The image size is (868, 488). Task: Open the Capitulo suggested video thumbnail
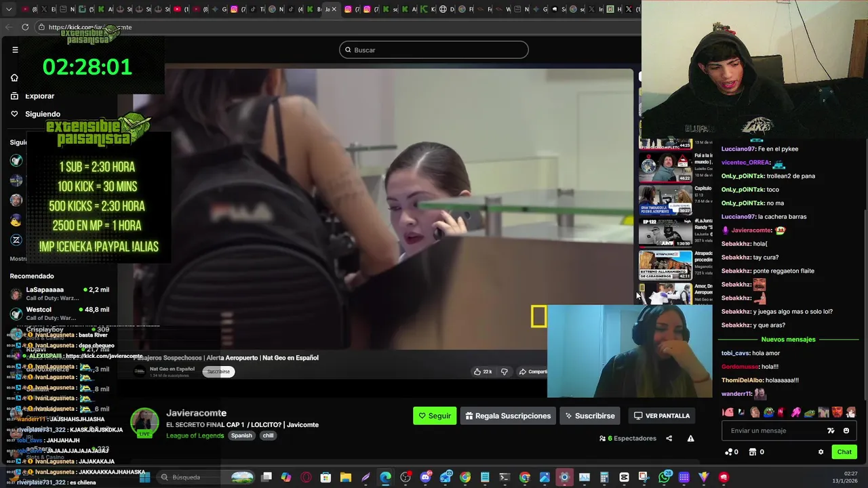tap(665, 199)
